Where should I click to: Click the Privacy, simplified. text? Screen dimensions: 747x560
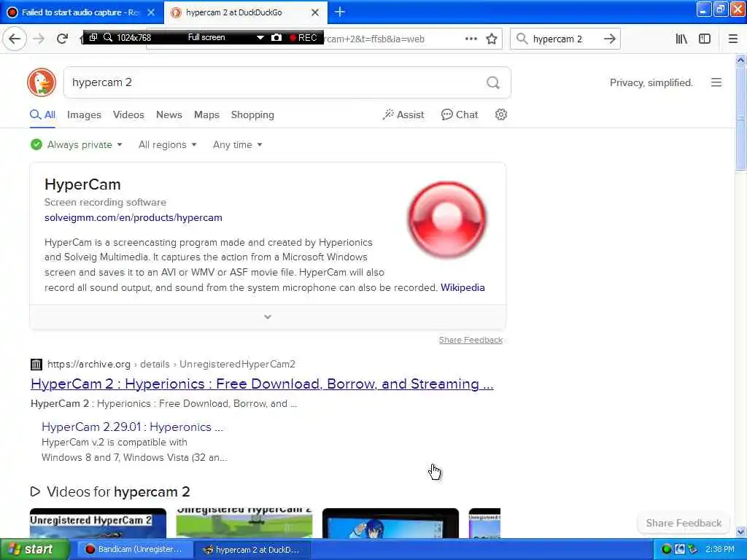651,83
